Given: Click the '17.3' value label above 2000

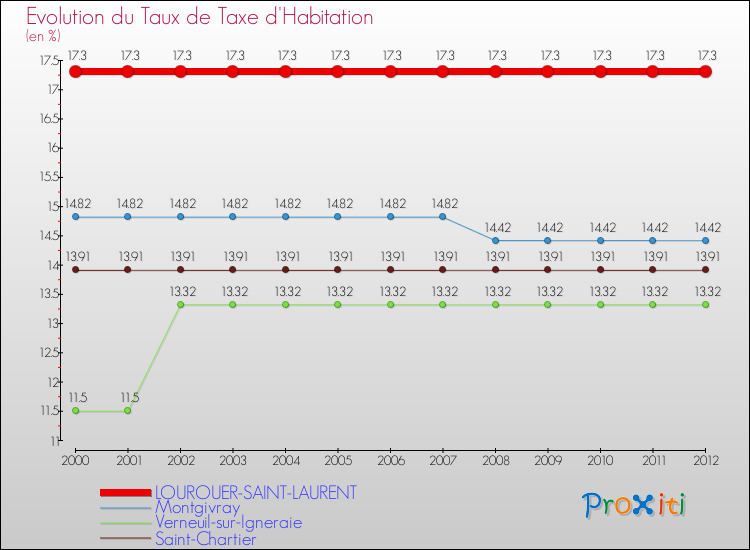Looking at the screenshot, I should point(77,55).
